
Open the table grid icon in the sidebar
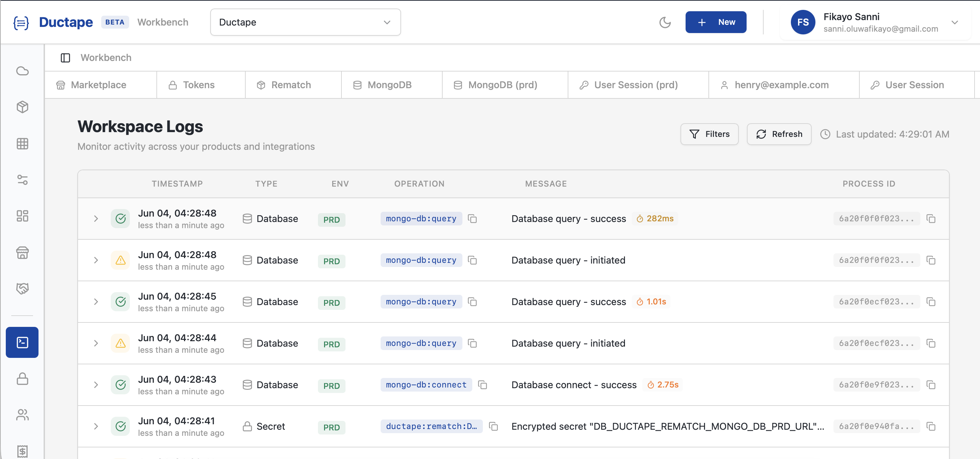pos(22,144)
